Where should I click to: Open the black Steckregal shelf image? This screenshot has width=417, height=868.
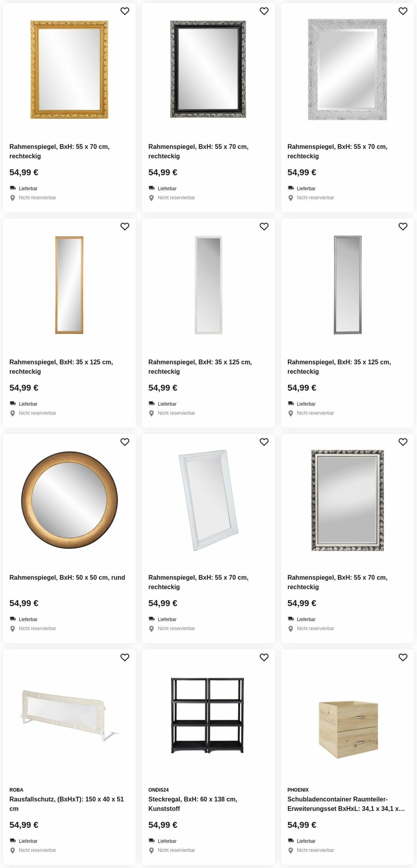pos(207,715)
